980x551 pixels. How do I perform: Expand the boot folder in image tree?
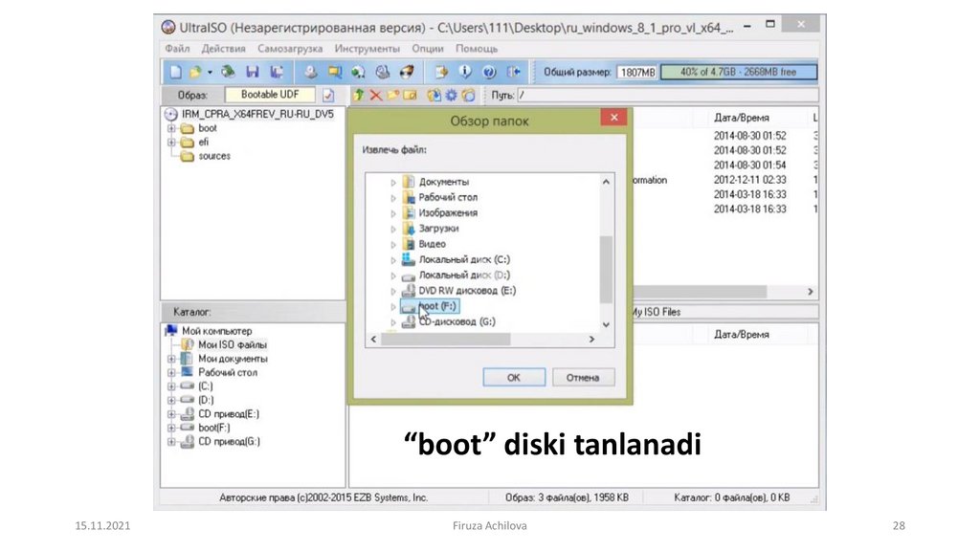[171, 129]
